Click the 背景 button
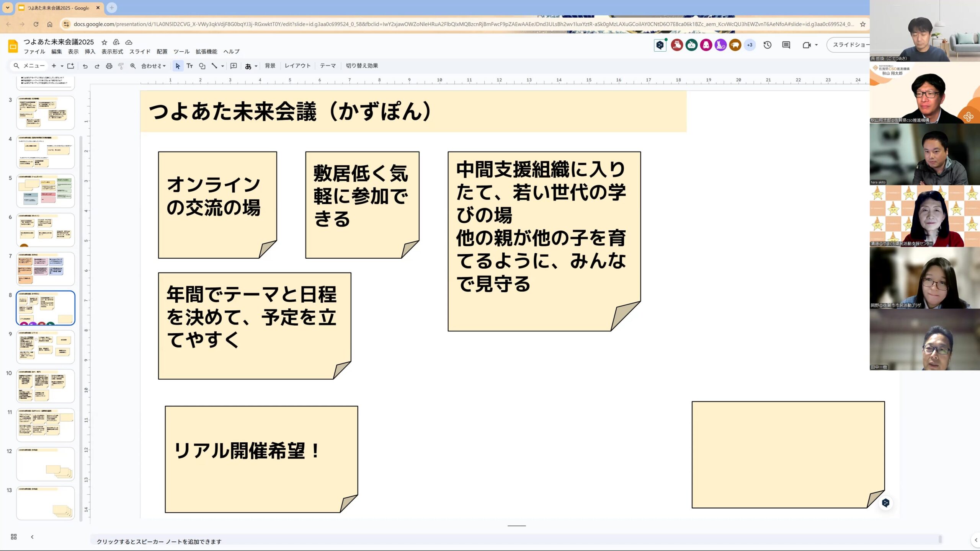Viewport: 980px width, 551px height. pos(270,66)
